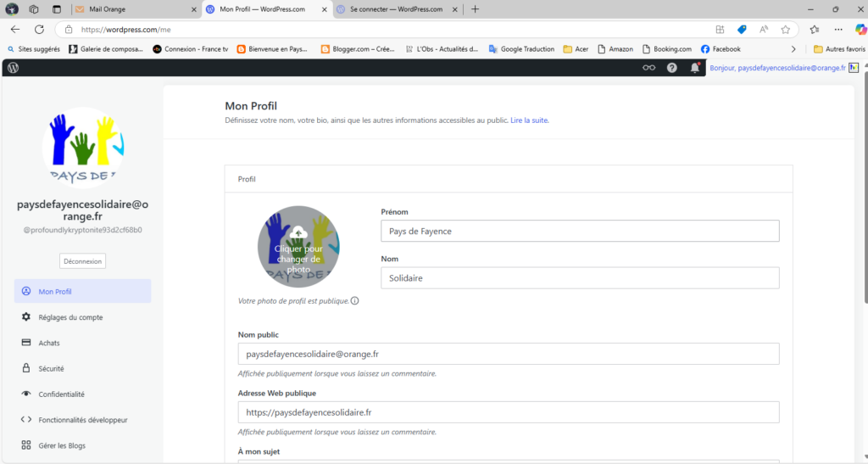Focus the Adresse Web publique field
The height and width of the screenshot is (464, 868).
(508, 412)
